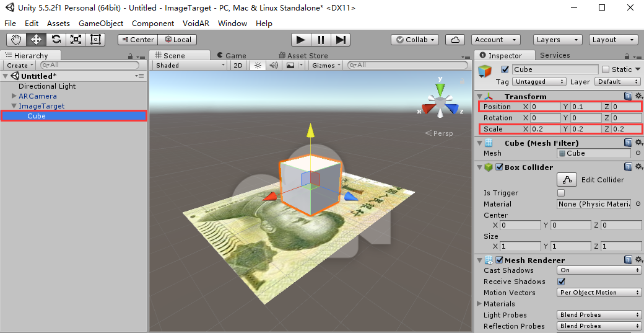Select the Rotate tool

pos(56,40)
